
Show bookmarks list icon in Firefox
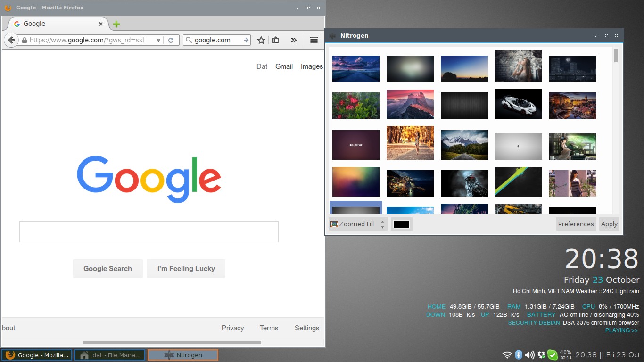point(276,40)
